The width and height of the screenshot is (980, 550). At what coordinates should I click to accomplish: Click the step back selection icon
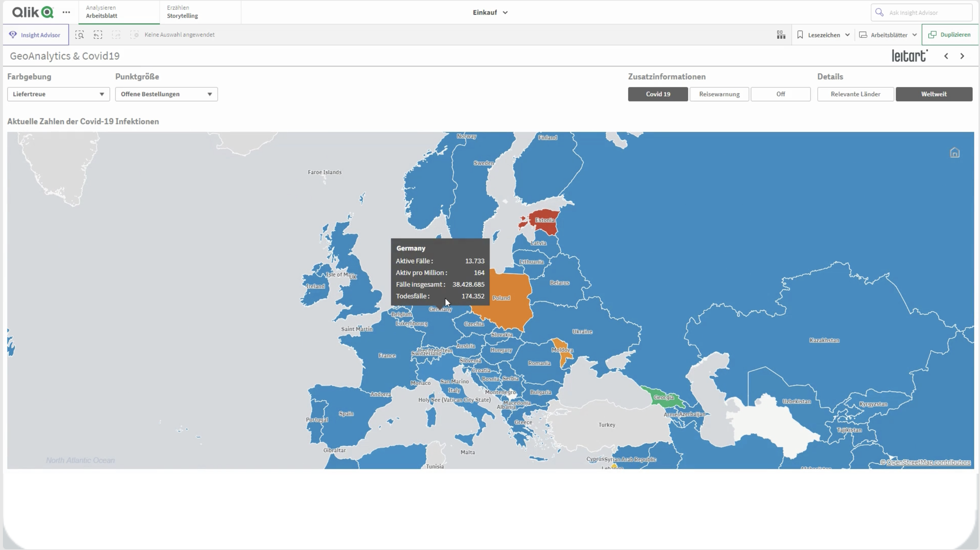[98, 35]
